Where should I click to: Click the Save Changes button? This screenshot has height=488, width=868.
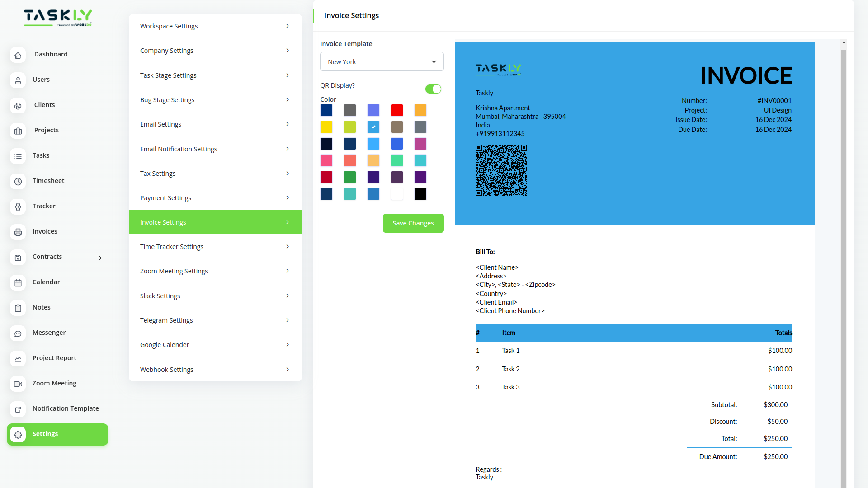click(x=413, y=223)
